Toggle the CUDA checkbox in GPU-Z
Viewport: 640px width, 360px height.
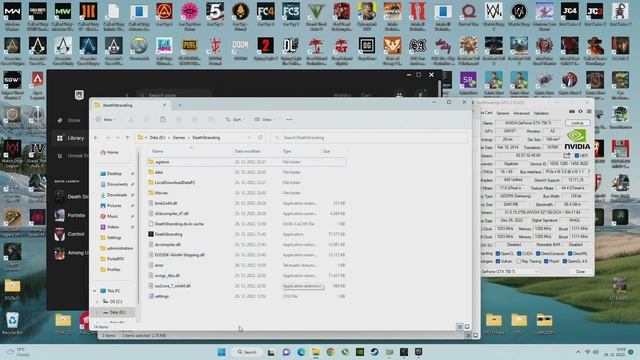[519, 253]
